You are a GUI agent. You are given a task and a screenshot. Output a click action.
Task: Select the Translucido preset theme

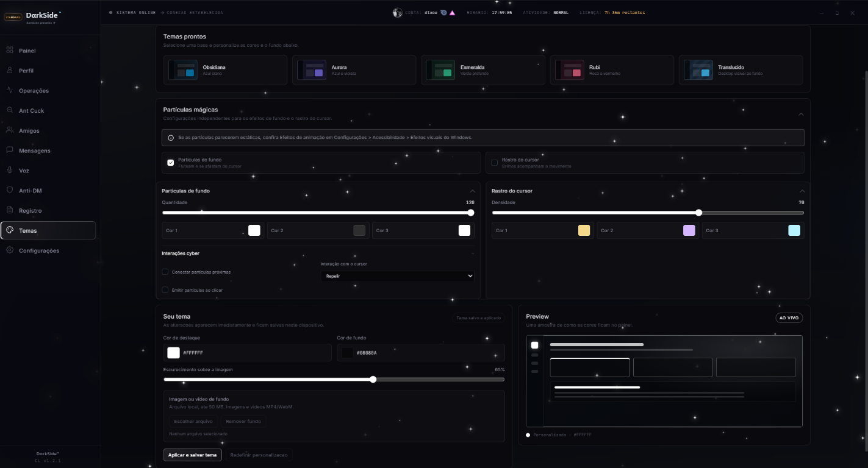[x=741, y=70]
